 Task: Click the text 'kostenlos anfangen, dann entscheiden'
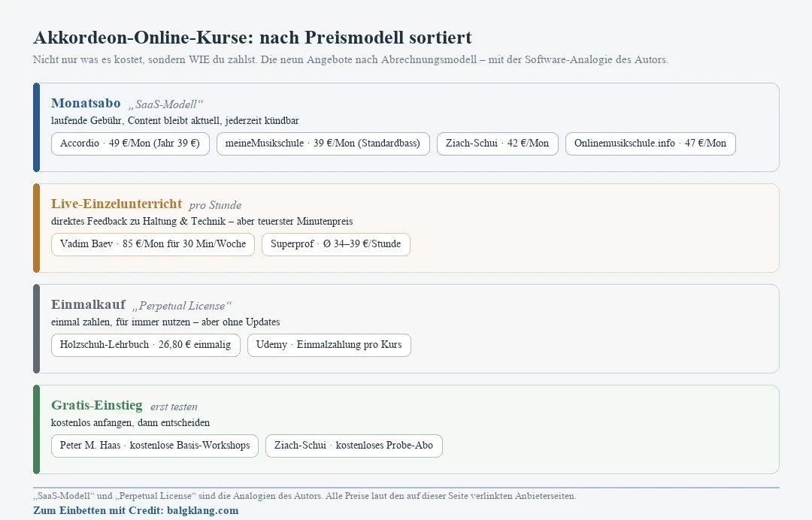coord(131,423)
